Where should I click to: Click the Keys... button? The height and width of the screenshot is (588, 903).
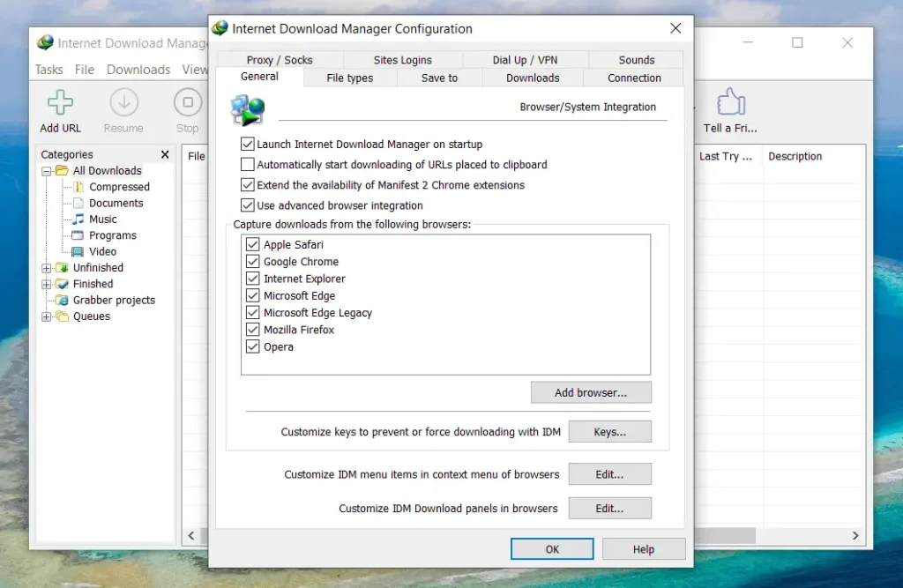click(x=609, y=432)
